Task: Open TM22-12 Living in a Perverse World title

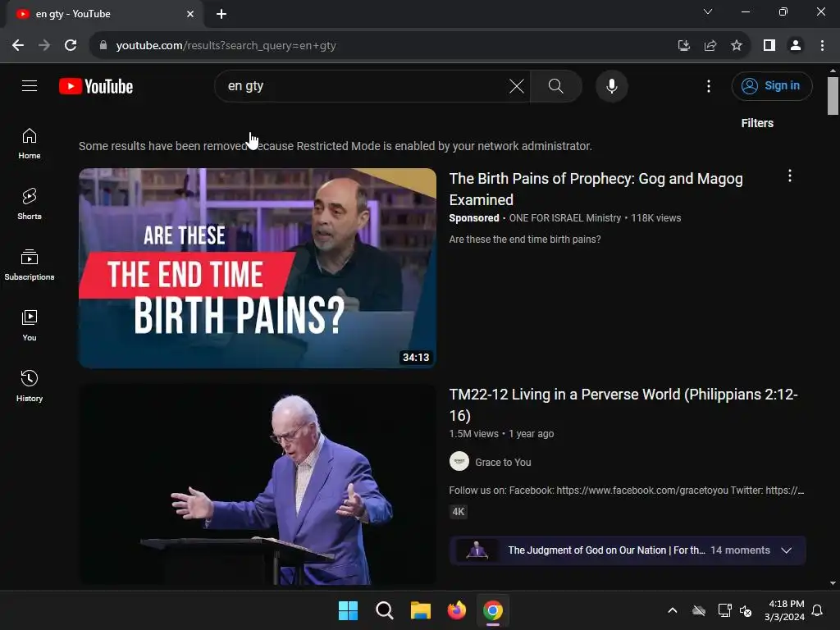Action: click(623, 405)
